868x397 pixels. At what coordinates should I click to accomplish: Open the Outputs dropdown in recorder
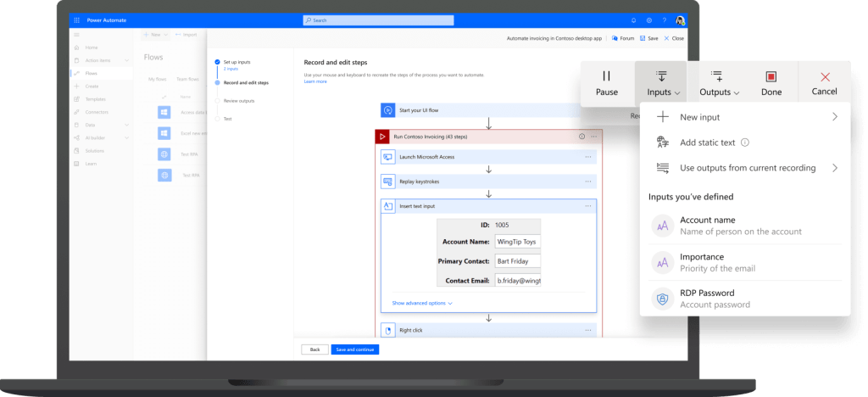[719, 84]
